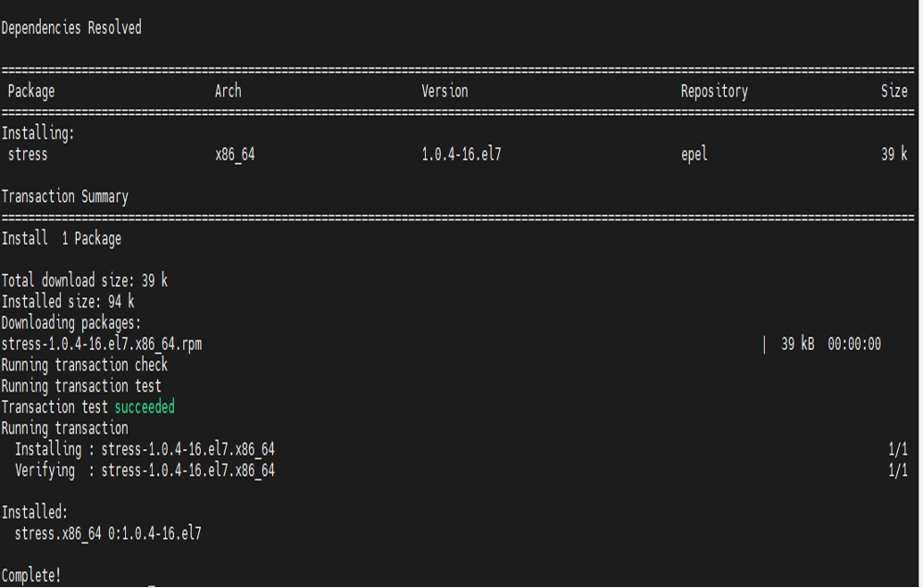923x588 pixels.
Task: Click the 'Installed size: 94 k' line
Action: pyautogui.click(x=68, y=301)
